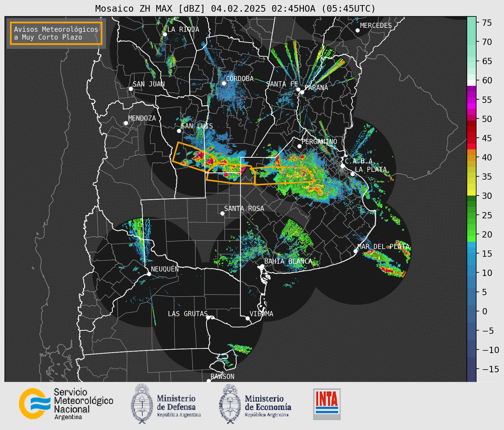Select the MENDOZA city label
Viewport: 504px width, 430px height.
click(142, 118)
